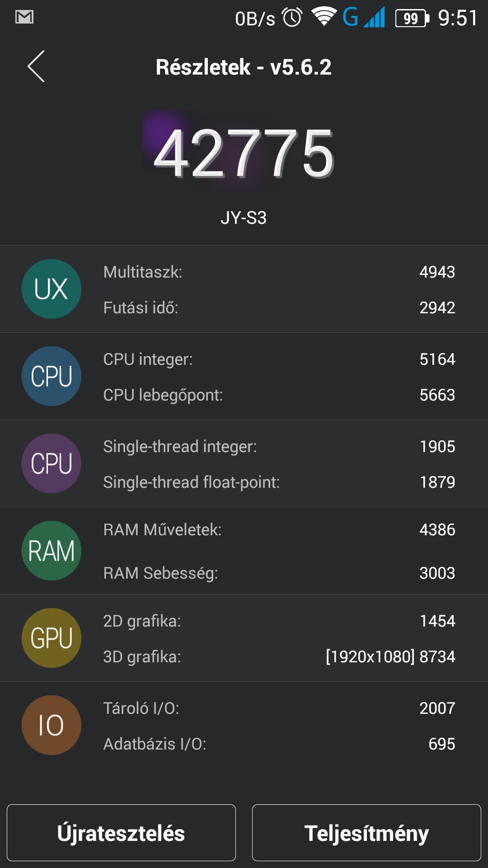Screen dimensions: 488x868
Task: Click the Teljesítmény button
Action: [x=366, y=833]
